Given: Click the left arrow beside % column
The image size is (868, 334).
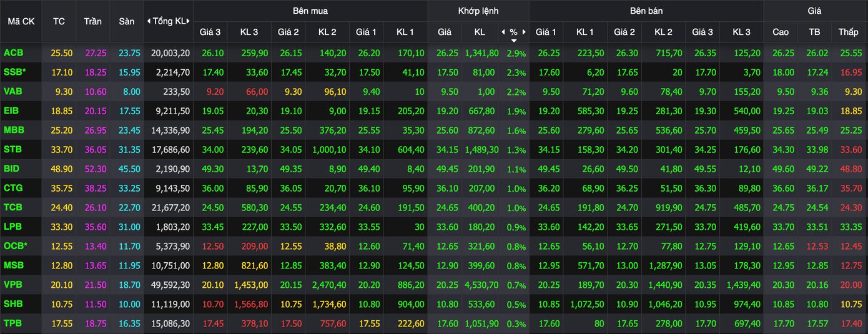Looking at the screenshot, I should (503, 32).
